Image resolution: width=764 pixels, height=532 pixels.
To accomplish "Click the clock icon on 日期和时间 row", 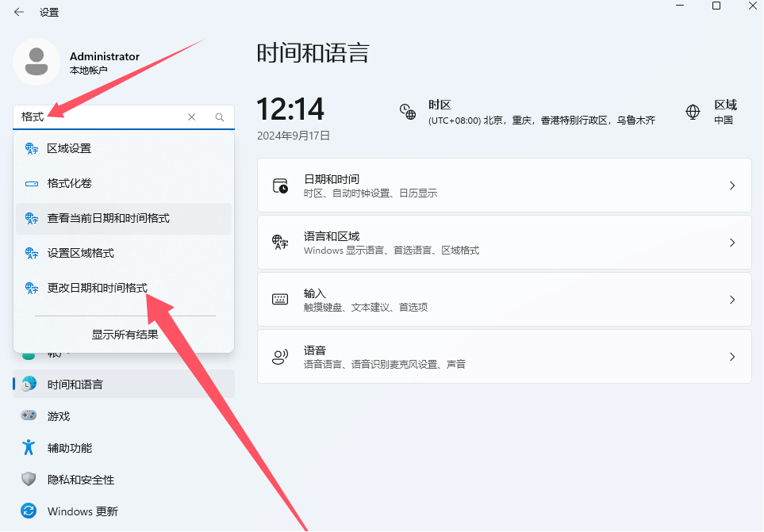I will [x=279, y=185].
